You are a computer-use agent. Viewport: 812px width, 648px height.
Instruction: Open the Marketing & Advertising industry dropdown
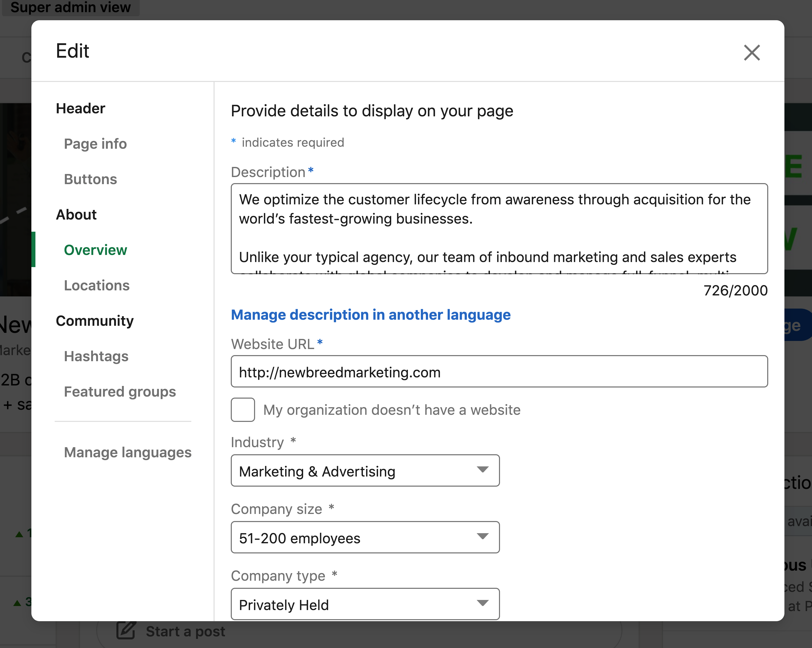[365, 471]
